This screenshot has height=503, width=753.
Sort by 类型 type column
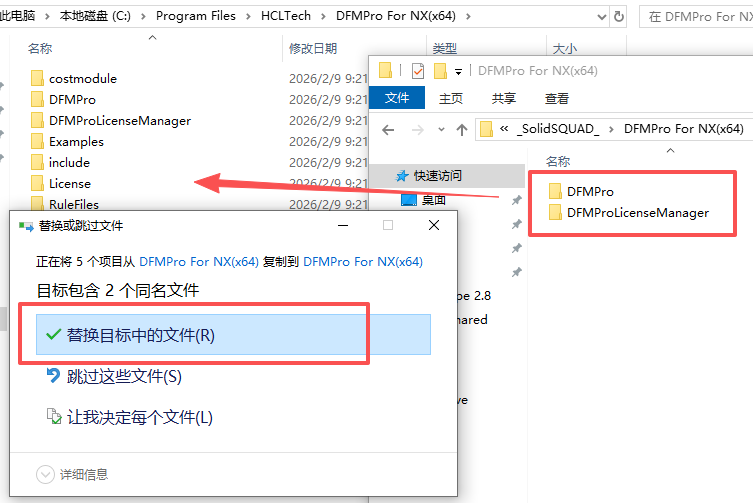pos(444,49)
